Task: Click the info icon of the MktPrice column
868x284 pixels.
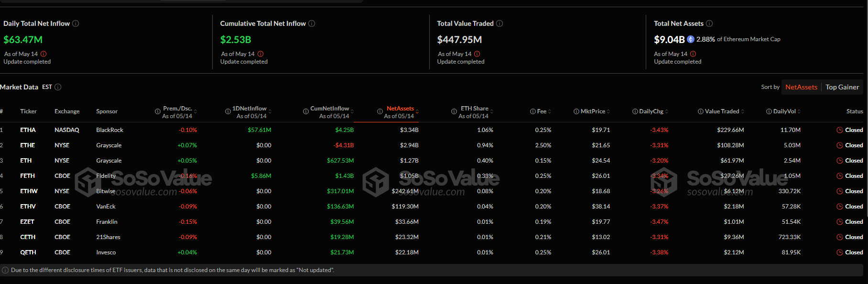Action: (x=576, y=111)
